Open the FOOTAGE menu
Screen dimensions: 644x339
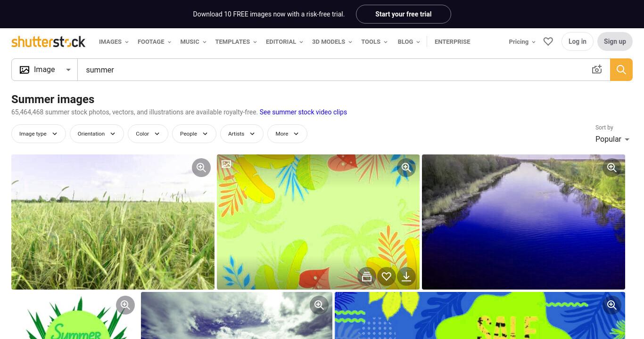click(x=154, y=41)
